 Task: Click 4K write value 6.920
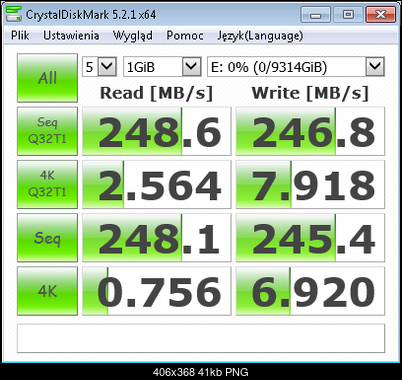click(310, 291)
